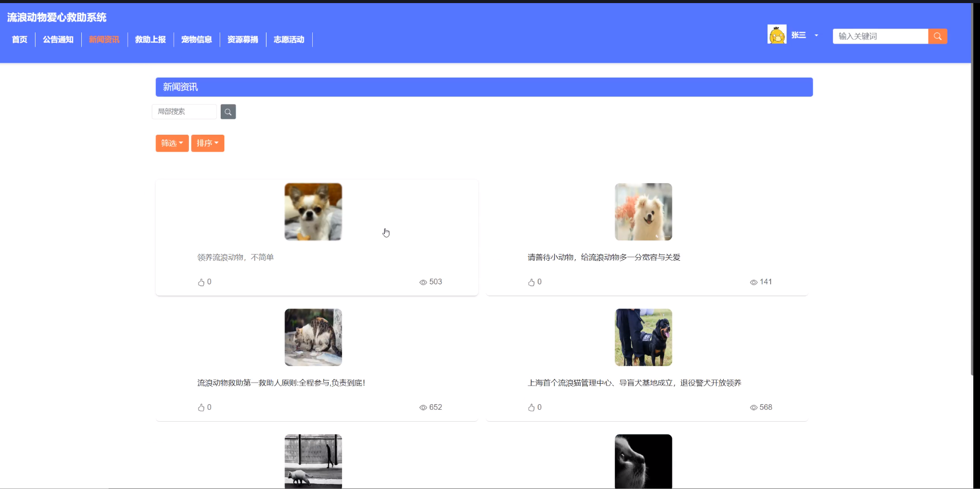Click the cat eating thumbnail

click(313, 337)
